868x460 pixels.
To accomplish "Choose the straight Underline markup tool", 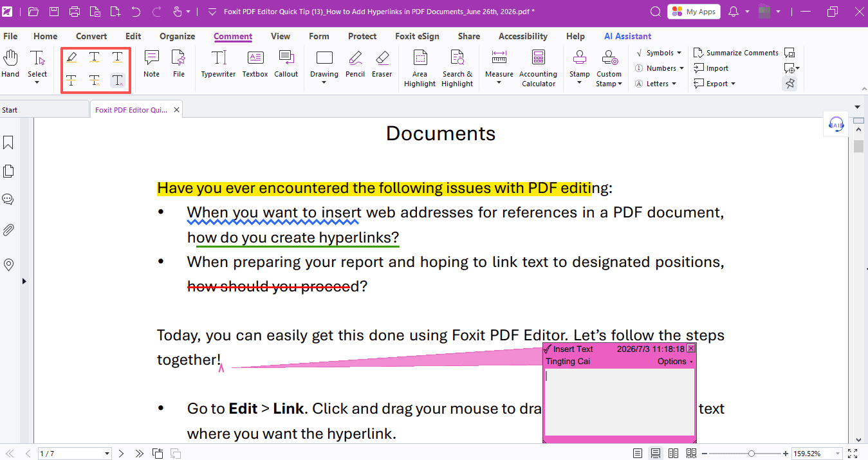I will 118,57.
